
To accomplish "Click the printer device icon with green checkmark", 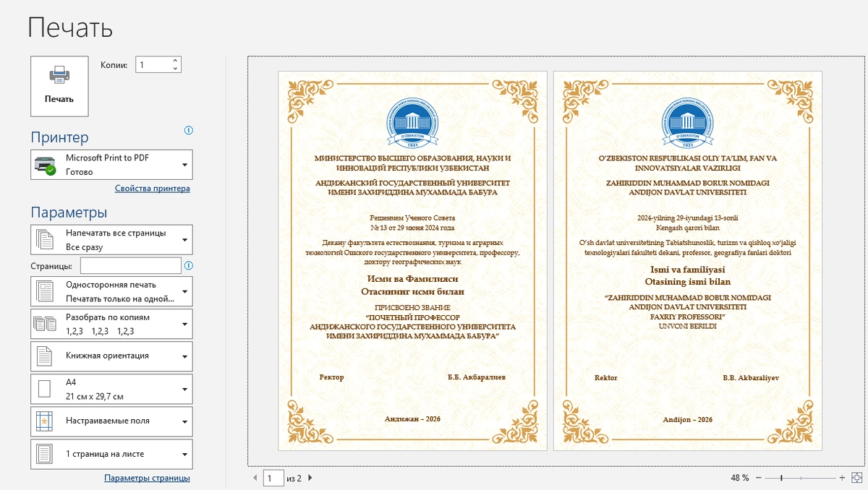I will coord(44,166).
